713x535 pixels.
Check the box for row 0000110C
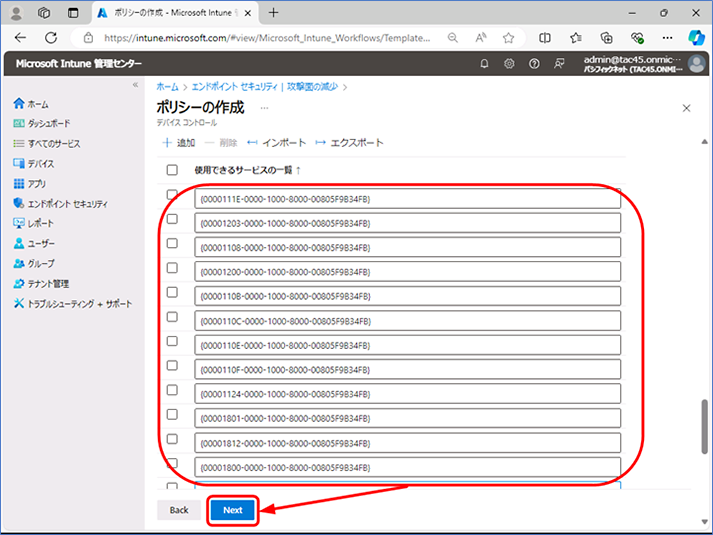click(x=172, y=317)
